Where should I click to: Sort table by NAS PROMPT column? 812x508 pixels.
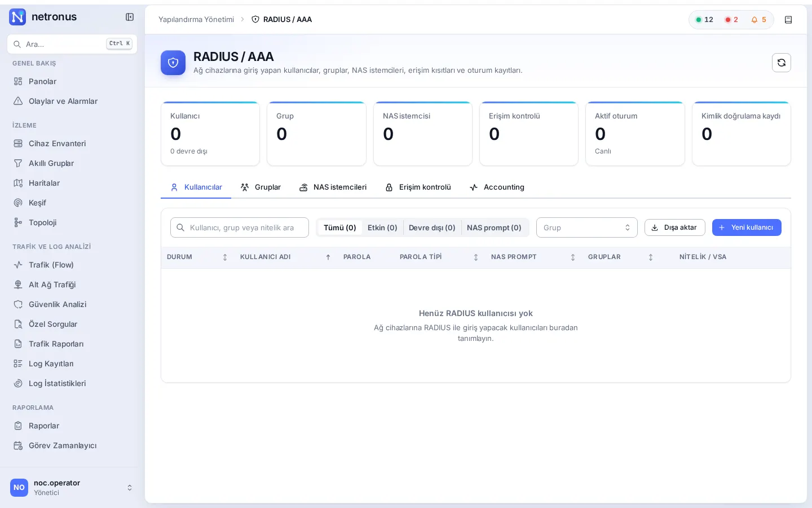pos(533,257)
